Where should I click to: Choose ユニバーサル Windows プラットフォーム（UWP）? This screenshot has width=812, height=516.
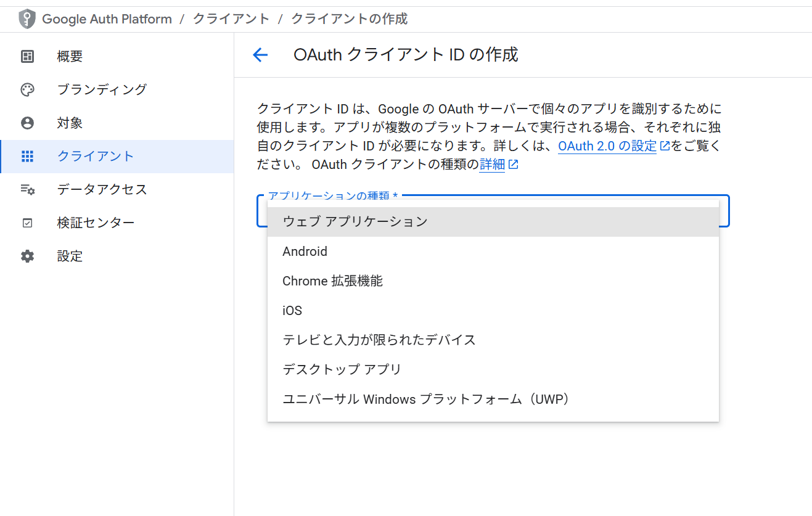coord(425,399)
